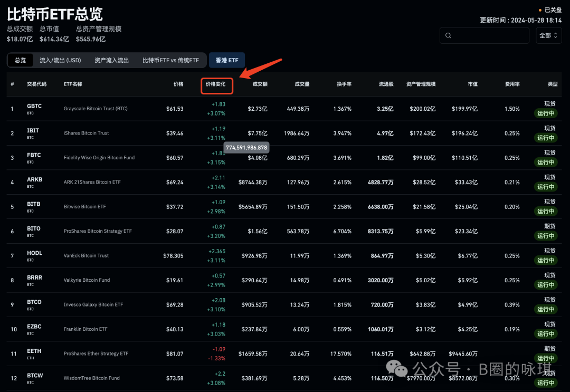Switch to the 总览 tab
This screenshot has height=392, width=570.
coord(21,60)
